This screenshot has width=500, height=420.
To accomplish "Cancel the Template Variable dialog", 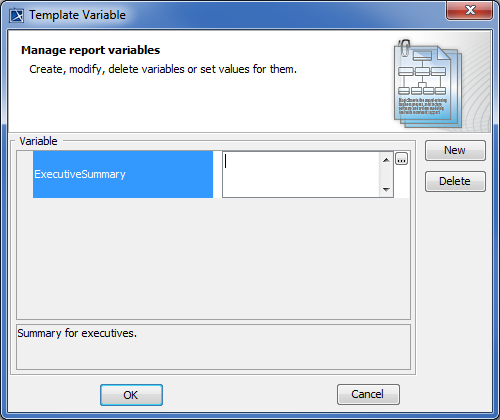I will click(x=368, y=394).
